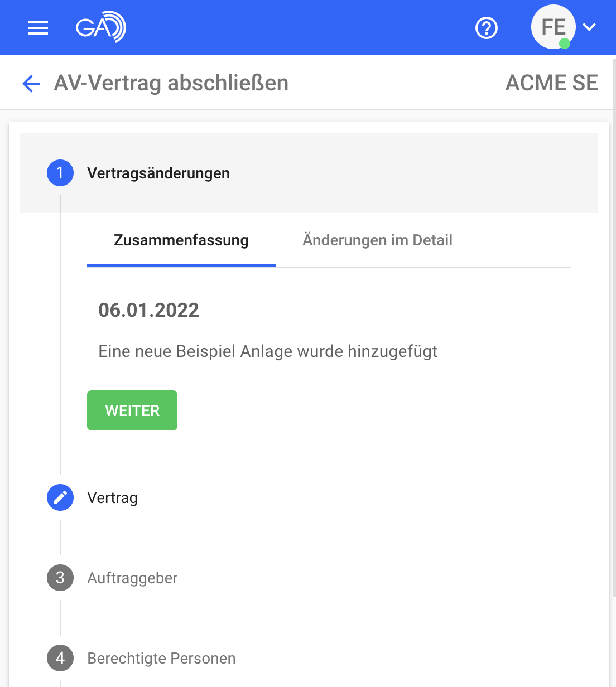Click the ACME SE company name
This screenshot has width=616, height=687.
click(551, 83)
